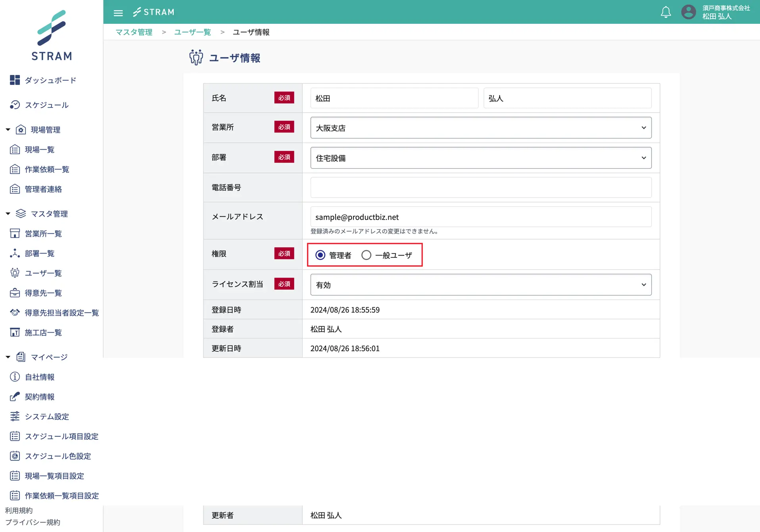760x532 pixels.
Task: Click the hamburger menu icon
Action: tap(118, 13)
